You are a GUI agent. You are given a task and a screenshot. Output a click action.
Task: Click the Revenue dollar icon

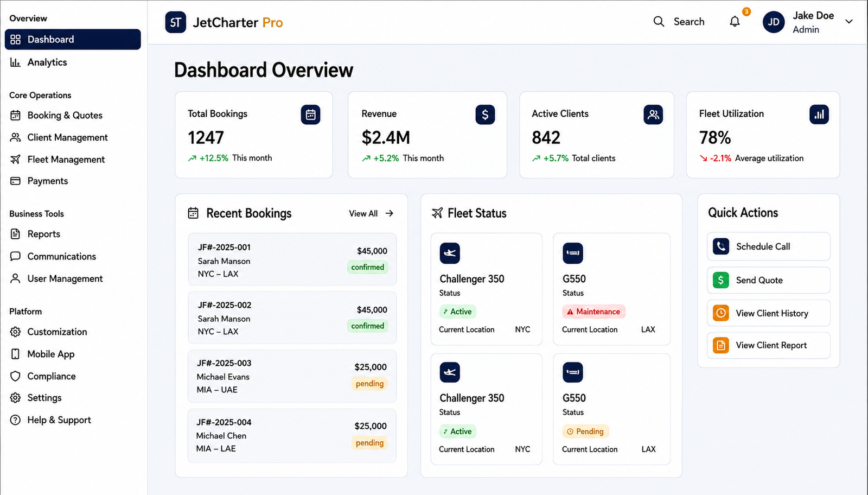click(485, 115)
